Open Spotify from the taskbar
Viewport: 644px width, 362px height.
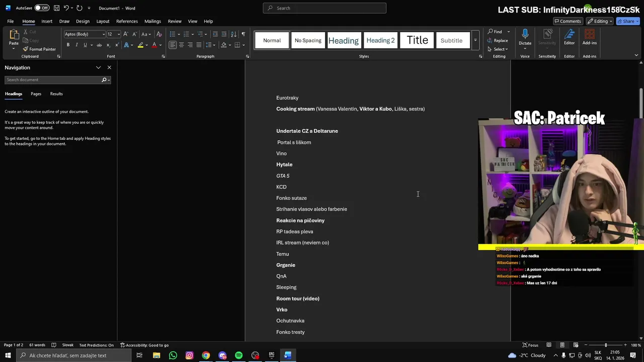(238, 355)
